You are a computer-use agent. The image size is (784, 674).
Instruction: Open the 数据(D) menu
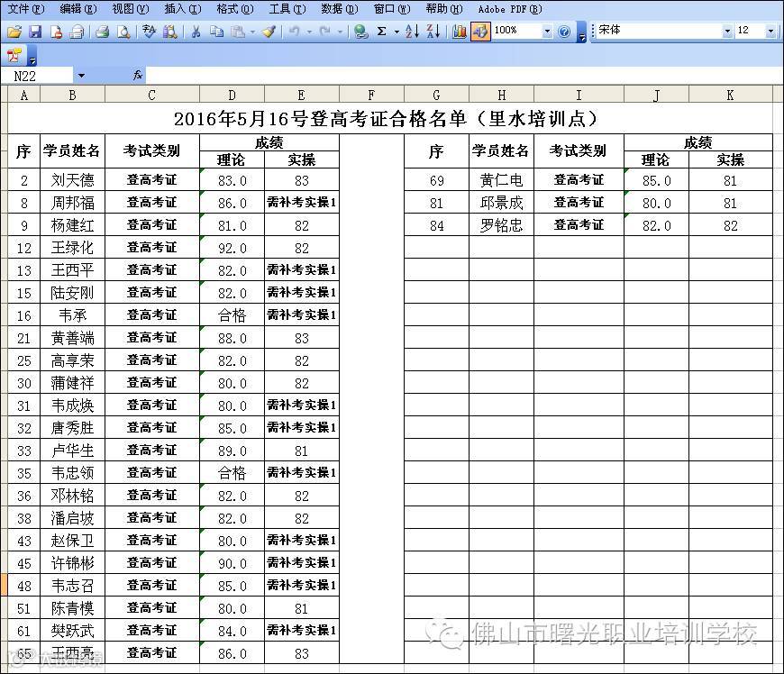tap(340, 9)
